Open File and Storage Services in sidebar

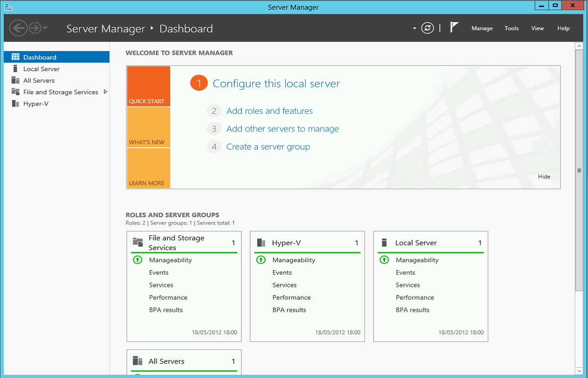(x=61, y=92)
